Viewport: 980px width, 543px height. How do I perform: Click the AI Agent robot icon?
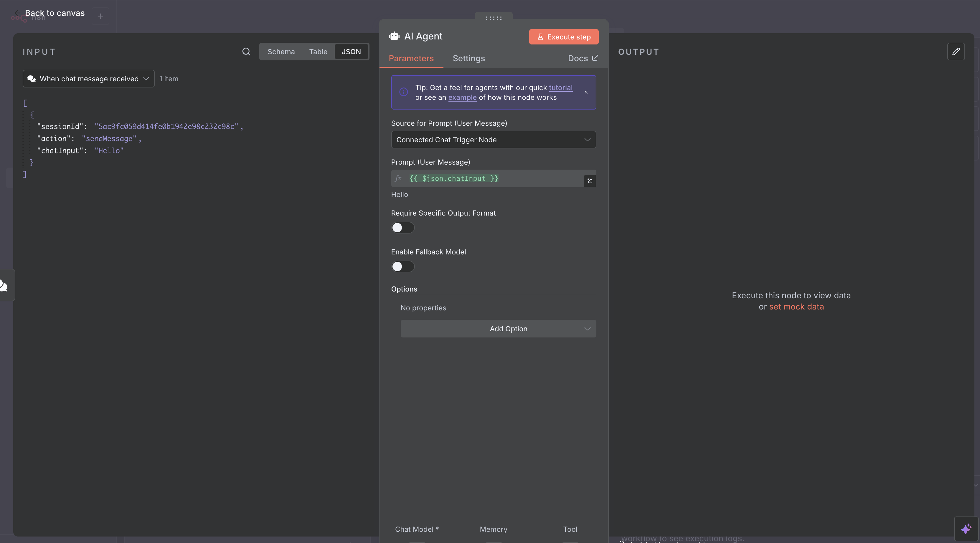click(x=394, y=36)
